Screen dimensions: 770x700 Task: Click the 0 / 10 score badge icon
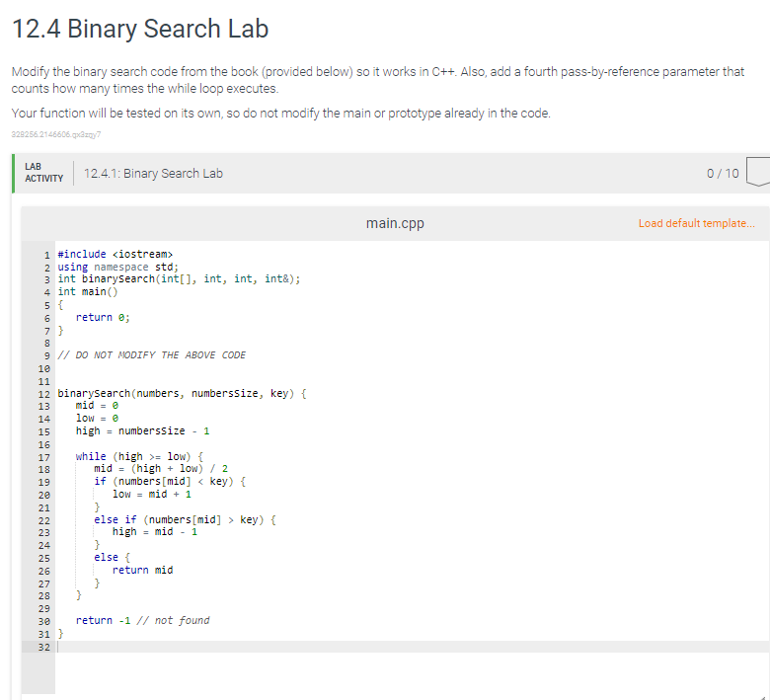[758, 172]
